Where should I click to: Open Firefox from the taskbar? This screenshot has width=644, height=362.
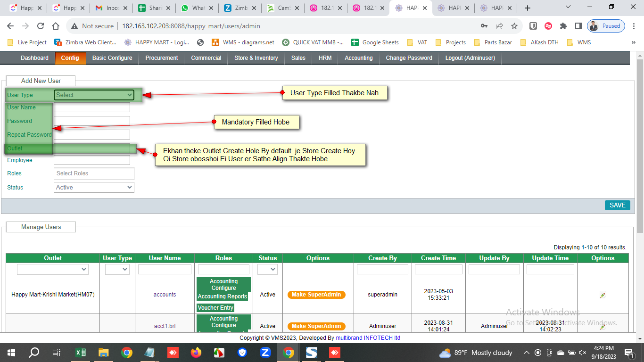(x=196, y=353)
